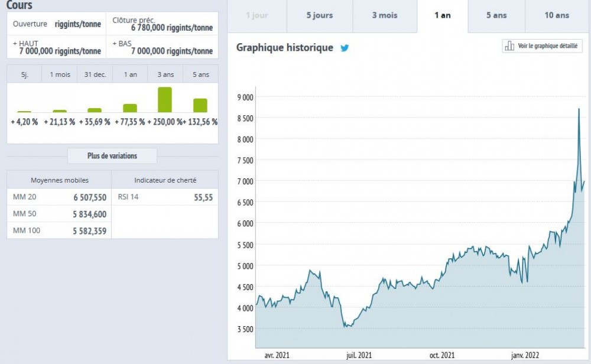This screenshot has width=591, height=364.
Task: Click the 'Indicateur de cherté' header
Action: [x=165, y=180]
